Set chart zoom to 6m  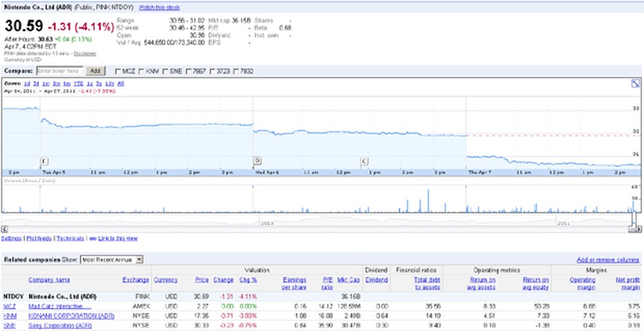pos(67,83)
